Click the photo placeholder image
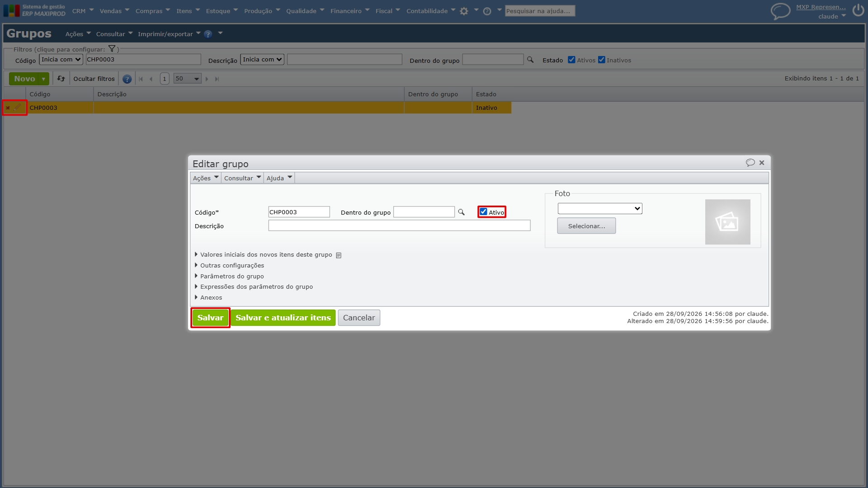Screen dimensions: 868x488 point(727,222)
